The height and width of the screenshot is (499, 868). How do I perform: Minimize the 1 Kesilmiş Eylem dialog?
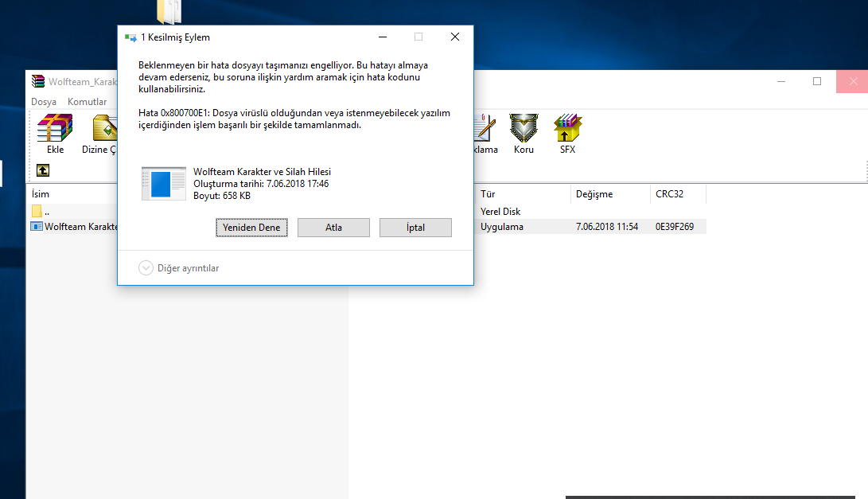pyautogui.click(x=383, y=37)
